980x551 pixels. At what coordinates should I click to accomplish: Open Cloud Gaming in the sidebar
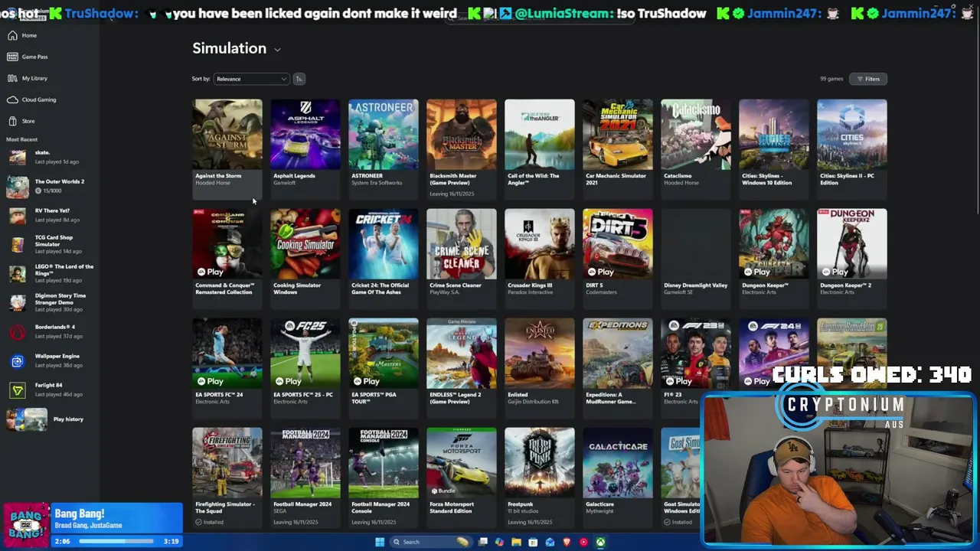pos(32,99)
